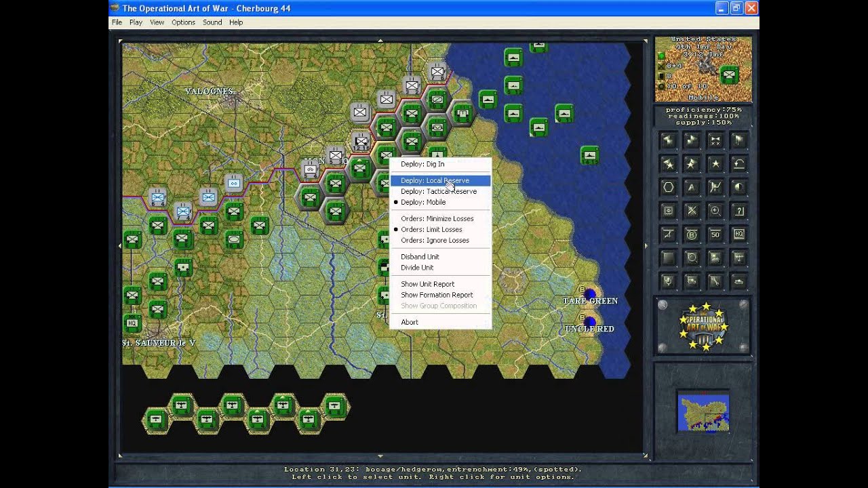The image size is (868, 488).
Task: Click the map scroll-up arrow at top edge
Action: tap(380, 41)
